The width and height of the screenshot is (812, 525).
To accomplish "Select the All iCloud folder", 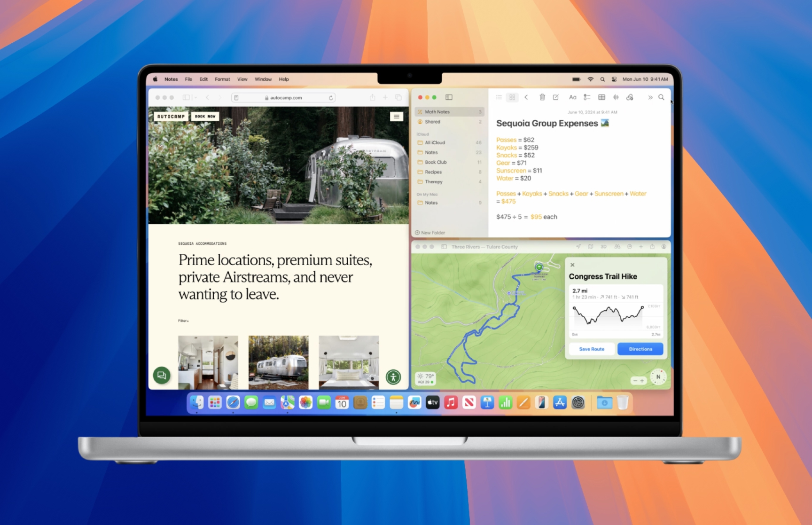I will (450, 142).
